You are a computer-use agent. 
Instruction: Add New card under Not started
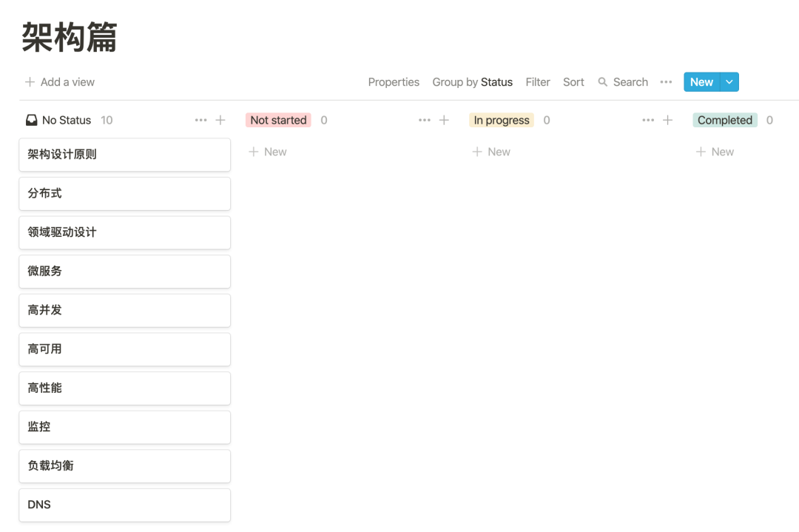268,152
